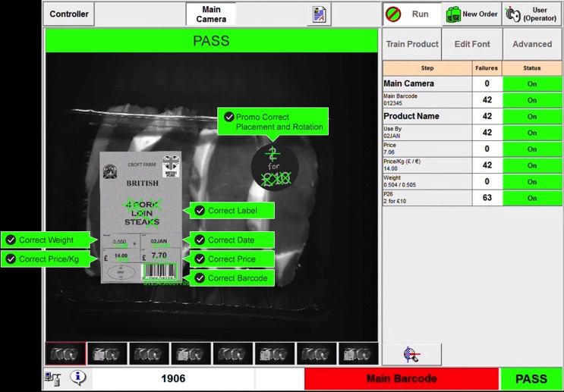Toggle the Use By step On status
Viewport: 564px width, 392px height.
(x=532, y=133)
